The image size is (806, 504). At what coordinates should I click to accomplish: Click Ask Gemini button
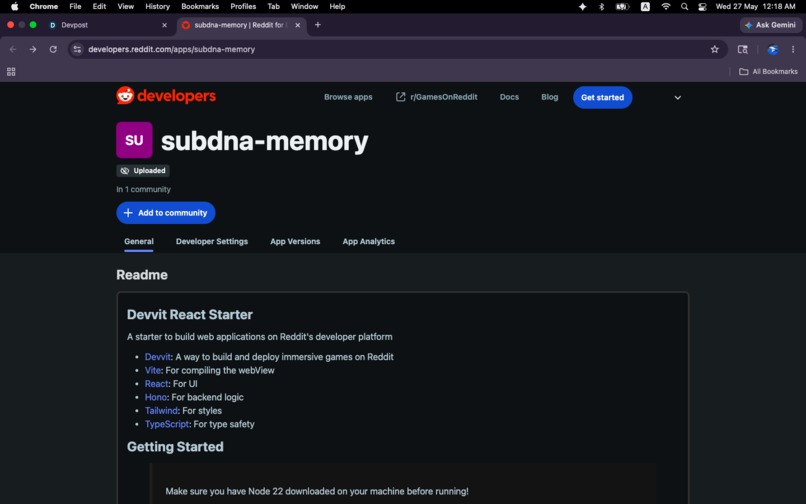pos(770,25)
